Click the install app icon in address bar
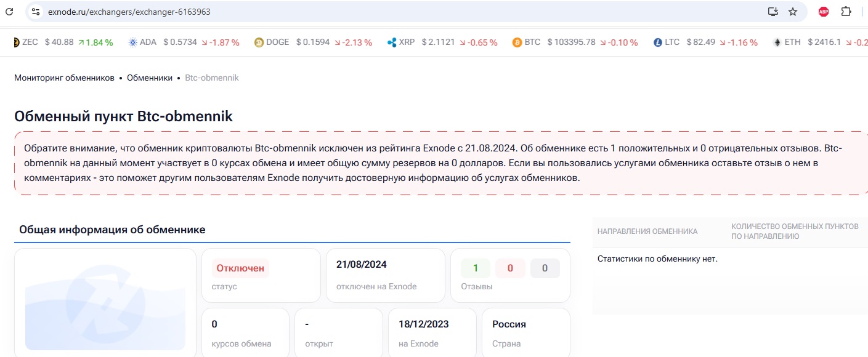Screen dimensions: 868x357 click(773, 12)
